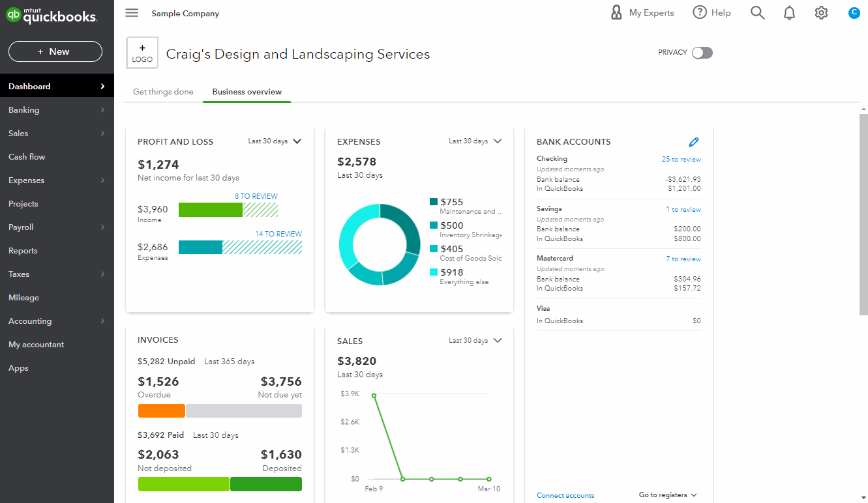The width and height of the screenshot is (868, 503).
Task: Open Banking in sidebar
Action: click(x=57, y=109)
